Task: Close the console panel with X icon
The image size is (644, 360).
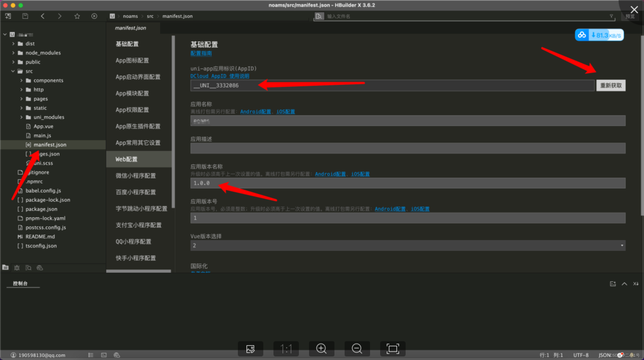Action: (636, 284)
